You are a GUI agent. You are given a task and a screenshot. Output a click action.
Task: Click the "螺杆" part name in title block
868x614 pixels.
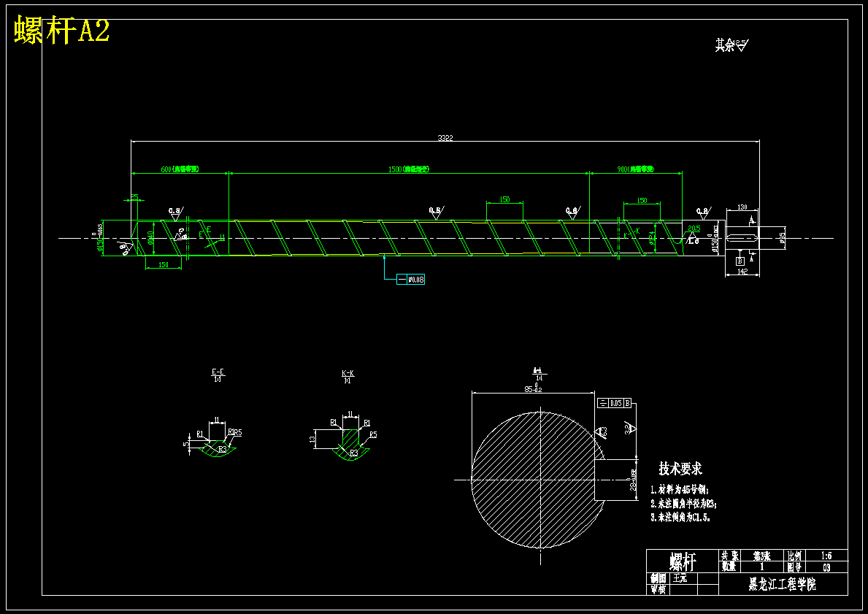[x=682, y=561]
